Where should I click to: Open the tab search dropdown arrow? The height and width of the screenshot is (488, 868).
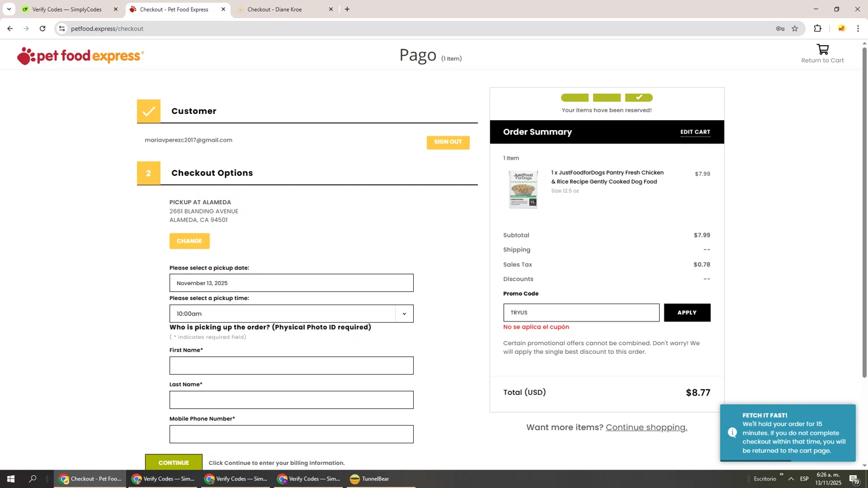pyautogui.click(x=9, y=9)
